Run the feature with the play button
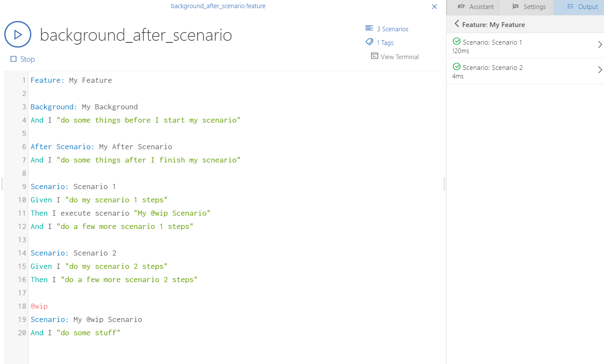Image resolution: width=604 pixels, height=364 pixels. click(18, 34)
